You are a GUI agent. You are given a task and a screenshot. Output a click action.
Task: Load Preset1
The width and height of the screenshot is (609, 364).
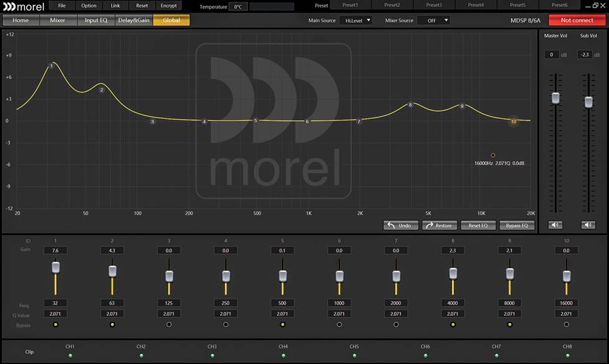click(x=350, y=5)
